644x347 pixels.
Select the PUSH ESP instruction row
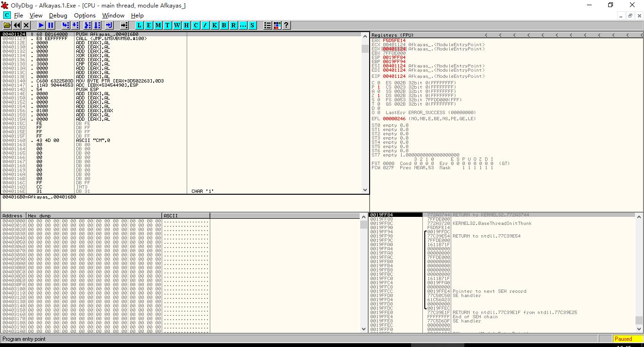181,90
